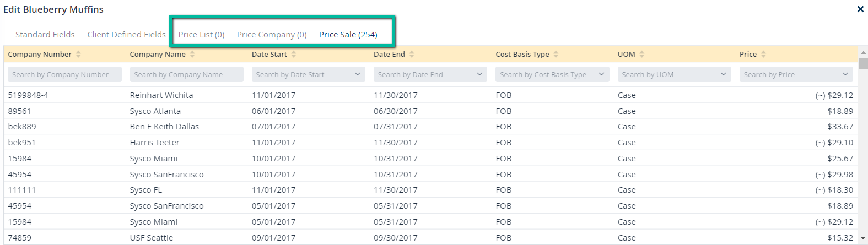Screen dimensions: 868x245
Task: Click the scrollbar down arrow
Action: pos(863,238)
